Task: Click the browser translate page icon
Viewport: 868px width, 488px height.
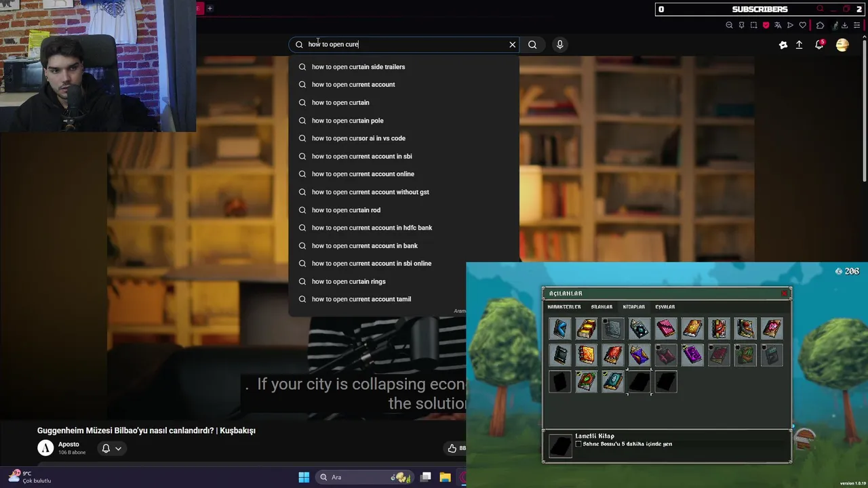Action: click(x=778, y=25)
